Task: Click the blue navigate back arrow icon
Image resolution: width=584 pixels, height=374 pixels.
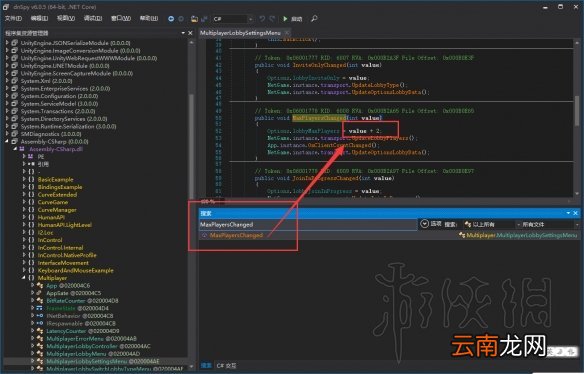Action: coord(171,19)
